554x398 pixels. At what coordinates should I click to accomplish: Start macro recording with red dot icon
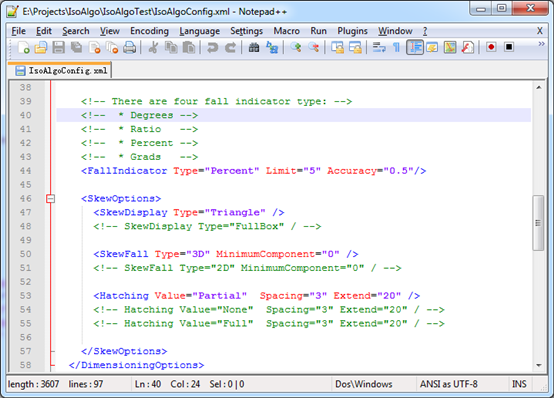click(491, 47)
